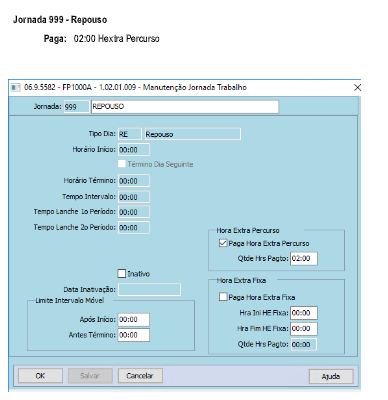
Task: Click the 'Hora Extra Percurso' group label
Action: coord(248,230)
